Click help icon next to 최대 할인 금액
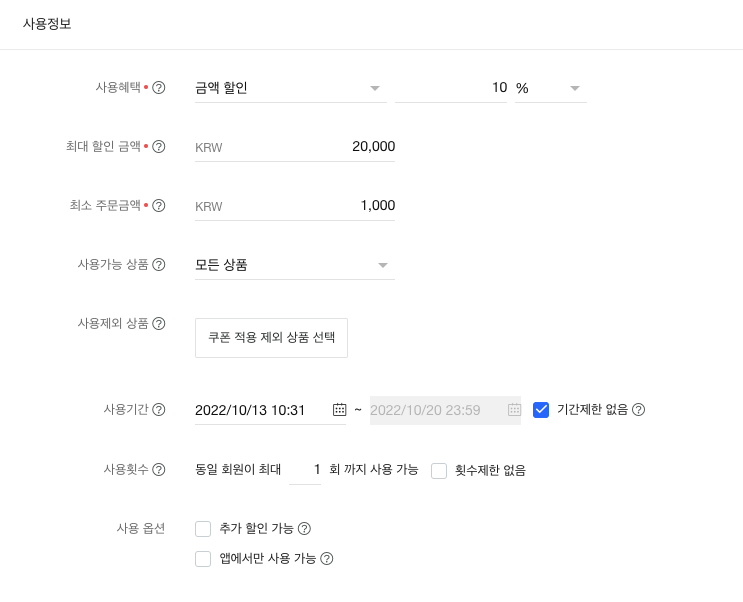743x602 pixels. pyautogui.click(x=159, y=147)
